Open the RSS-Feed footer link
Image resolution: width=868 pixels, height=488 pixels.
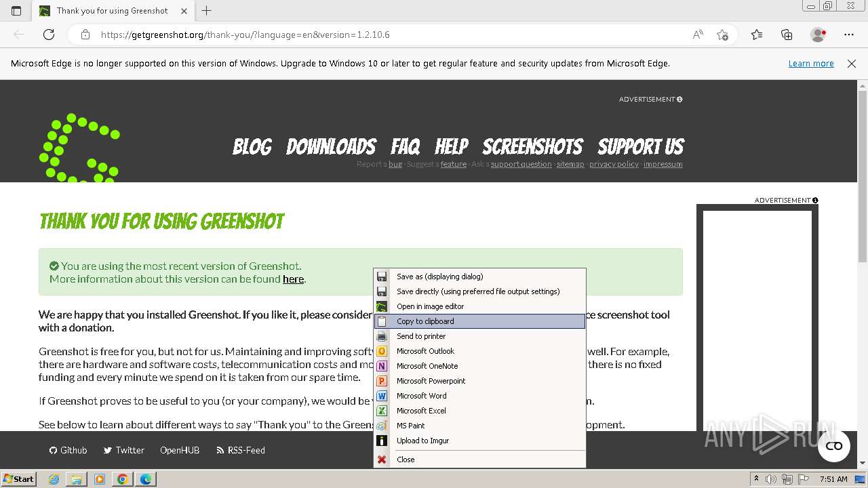point(241,450)
